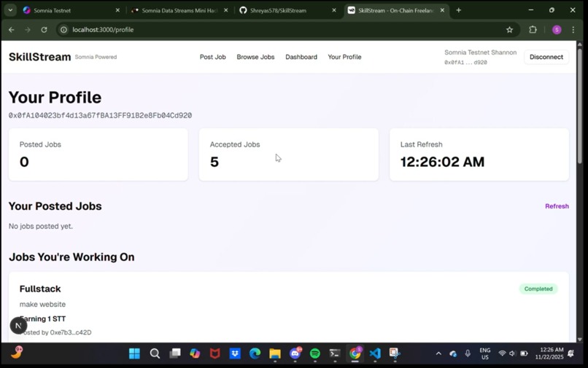Open the ENG US language switcher
Screen dimensions: 588x368
(x=485, y=353)
